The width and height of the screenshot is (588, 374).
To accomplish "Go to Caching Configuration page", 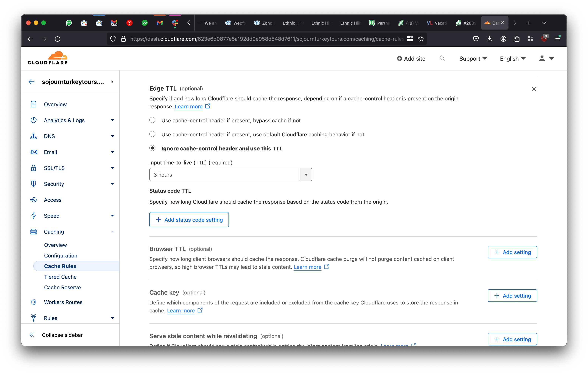I will (x=61, y=255).
